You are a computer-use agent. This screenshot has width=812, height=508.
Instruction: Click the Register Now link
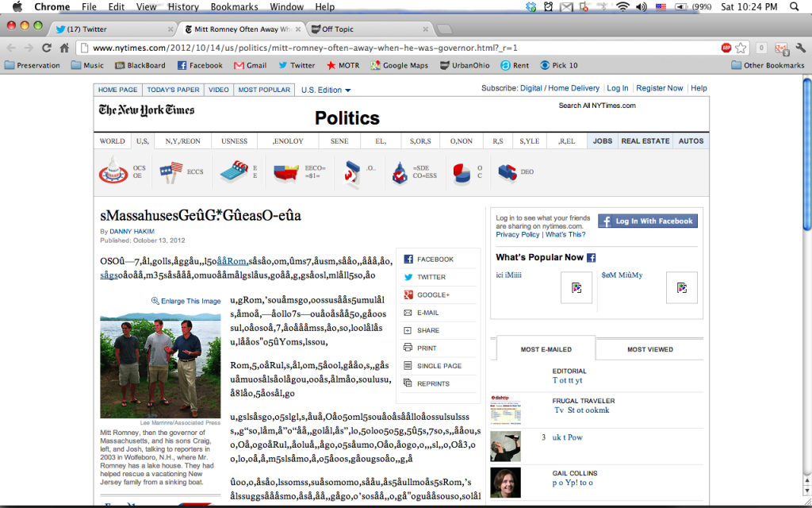pyautogui.click(x=659, y=88)
